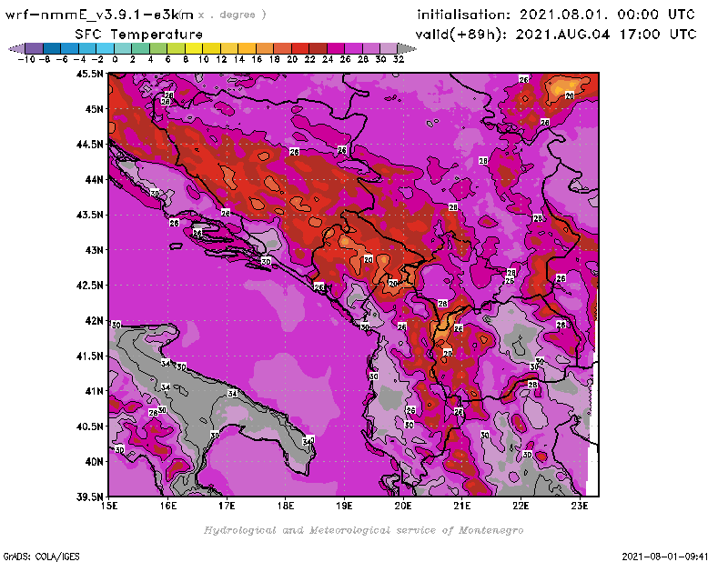This screenshot has width=728, height=562.
Task: Click the 'SFC Temperature' heading
Action: point(139,35)
